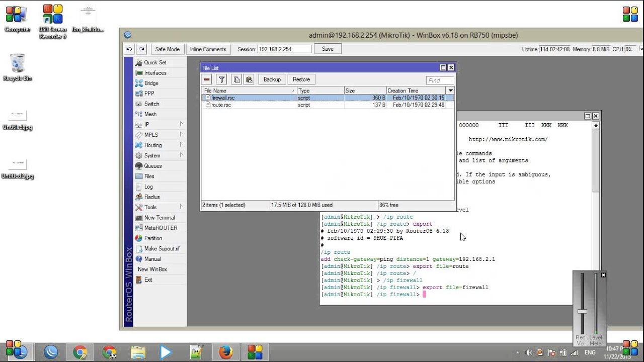Click the Session address field

point(285,49)
